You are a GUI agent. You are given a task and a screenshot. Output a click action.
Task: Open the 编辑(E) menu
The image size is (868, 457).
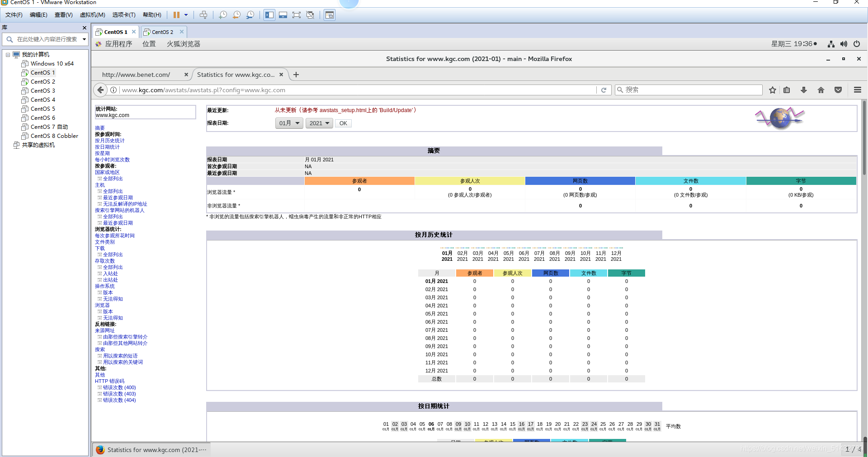pos(38,15)
